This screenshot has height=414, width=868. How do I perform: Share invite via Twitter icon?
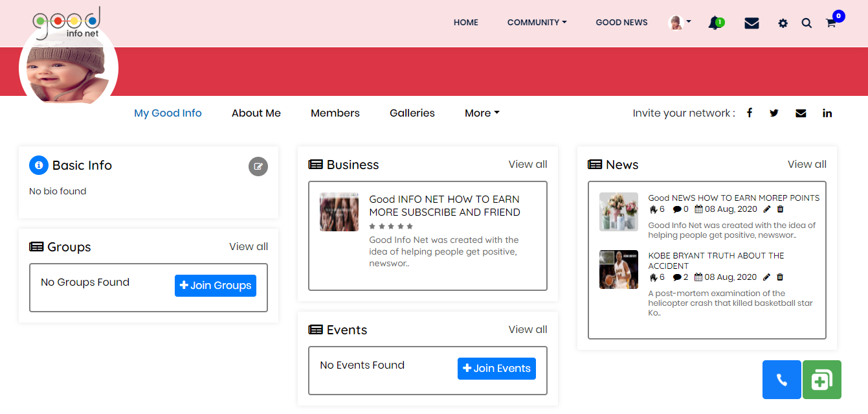(774, 113)
